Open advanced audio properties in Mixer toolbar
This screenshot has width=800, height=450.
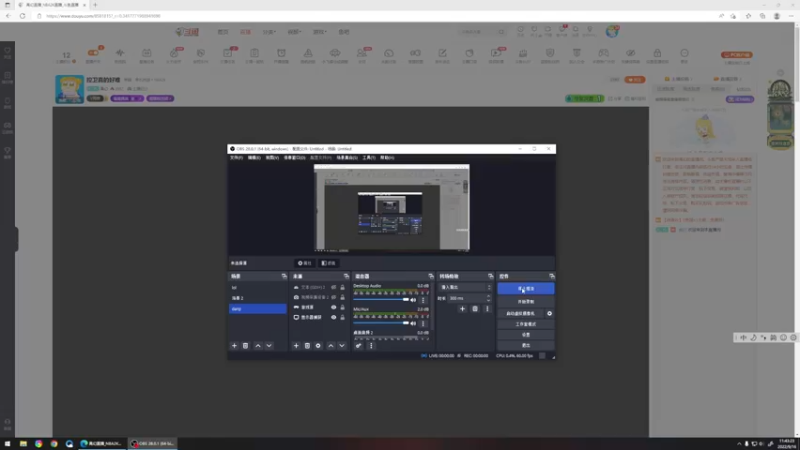tap(359, 345)
